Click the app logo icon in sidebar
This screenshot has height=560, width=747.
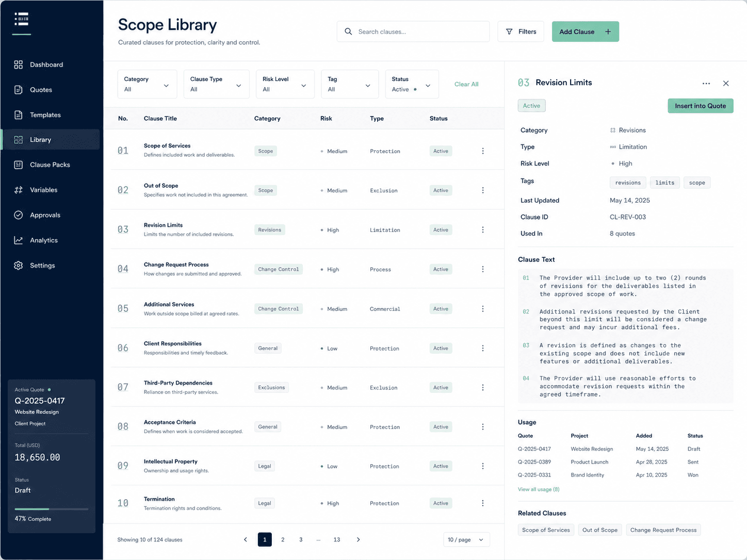coord(21,19)
